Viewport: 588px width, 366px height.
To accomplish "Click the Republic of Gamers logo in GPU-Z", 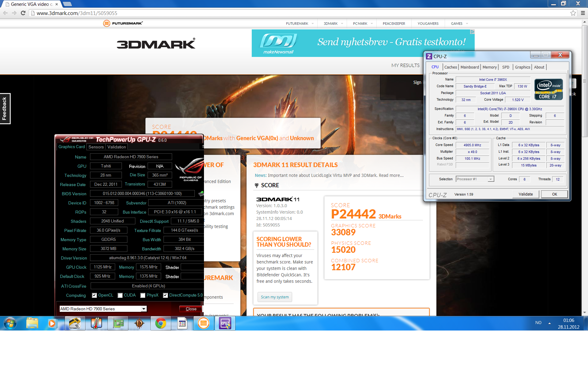I will pyautogui.click(x=189, y=170).
